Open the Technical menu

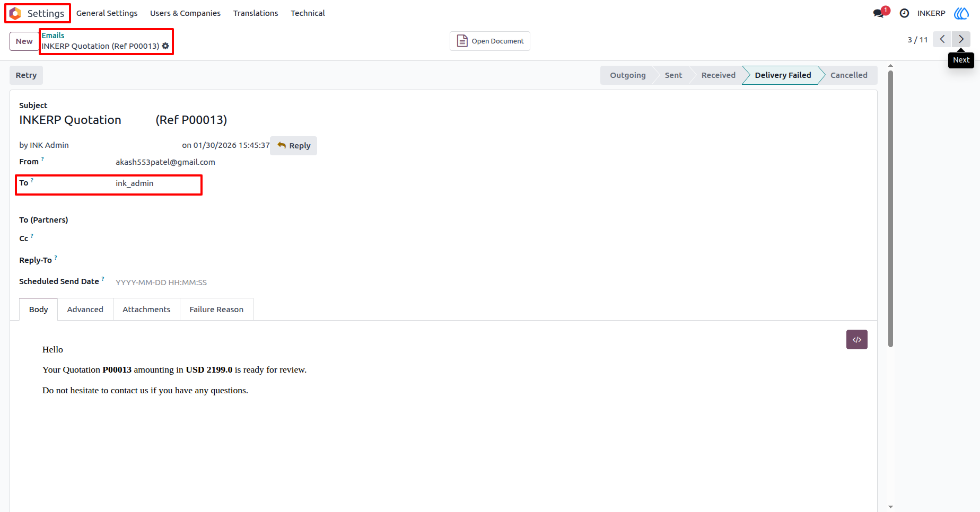click(308, 13)
